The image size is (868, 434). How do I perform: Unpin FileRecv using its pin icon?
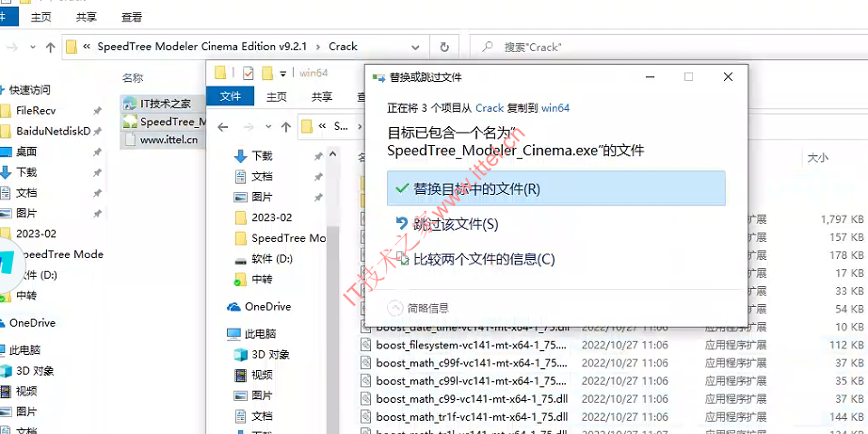pos(97,111)
